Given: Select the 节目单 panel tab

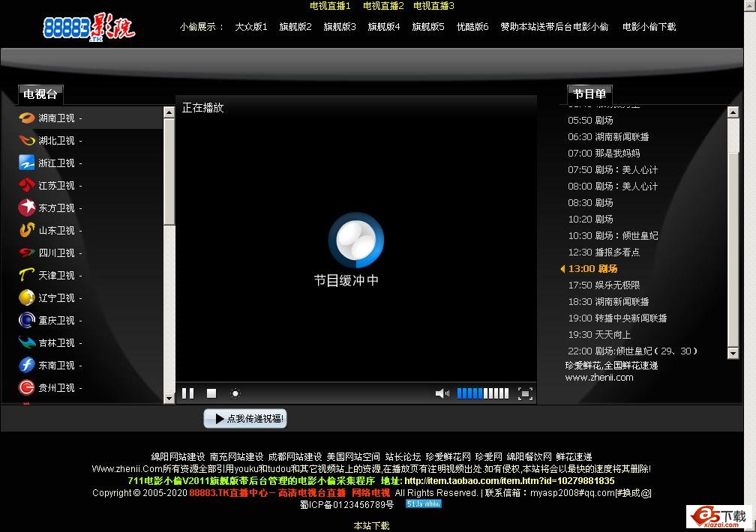Looking at the screenshot, I should click(x=589, y=94).
